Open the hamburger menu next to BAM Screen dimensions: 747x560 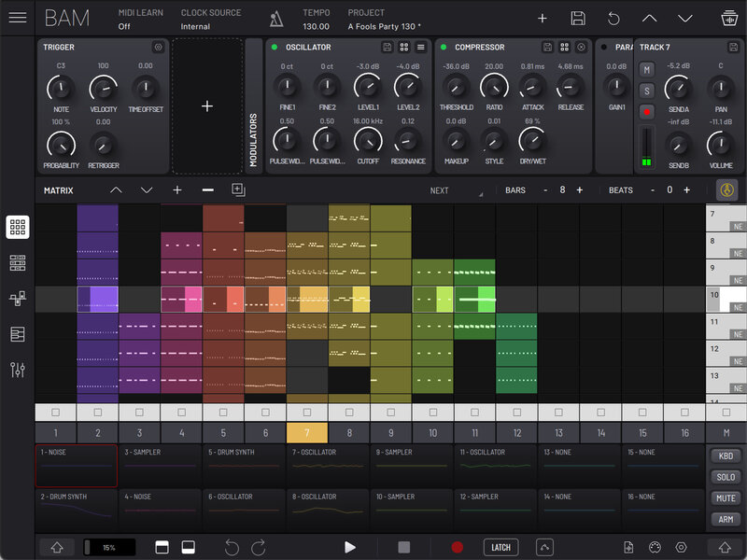tap(17, 17)
